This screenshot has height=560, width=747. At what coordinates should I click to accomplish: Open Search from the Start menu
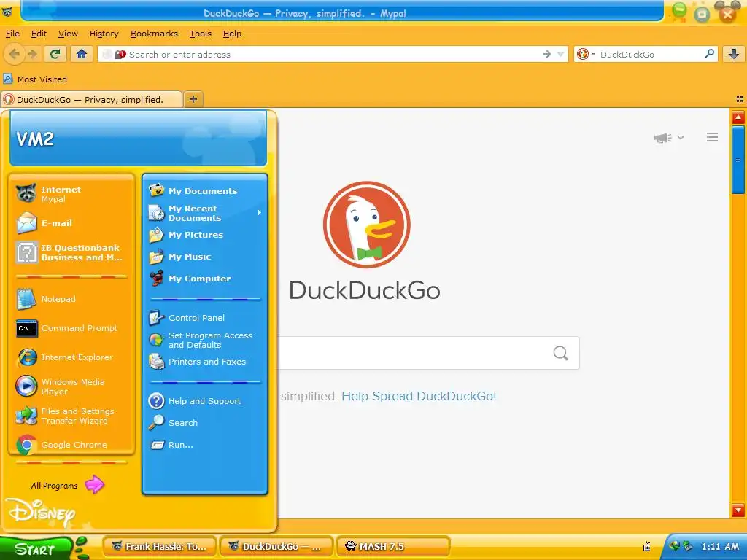(x=205, y=423)
